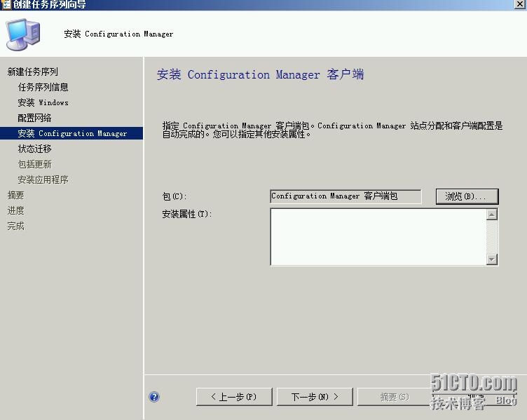
Task: Click the wizard title bar icon
Action: 6,4
